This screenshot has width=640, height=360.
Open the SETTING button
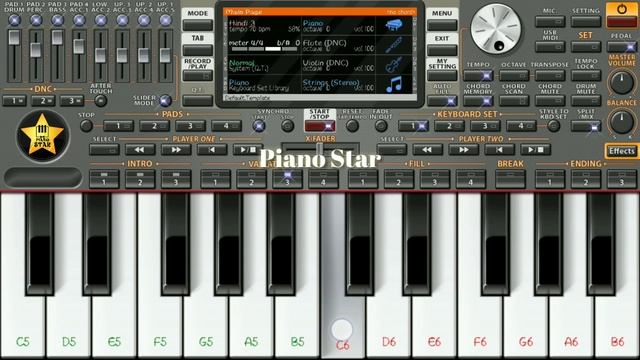[586, 21]
